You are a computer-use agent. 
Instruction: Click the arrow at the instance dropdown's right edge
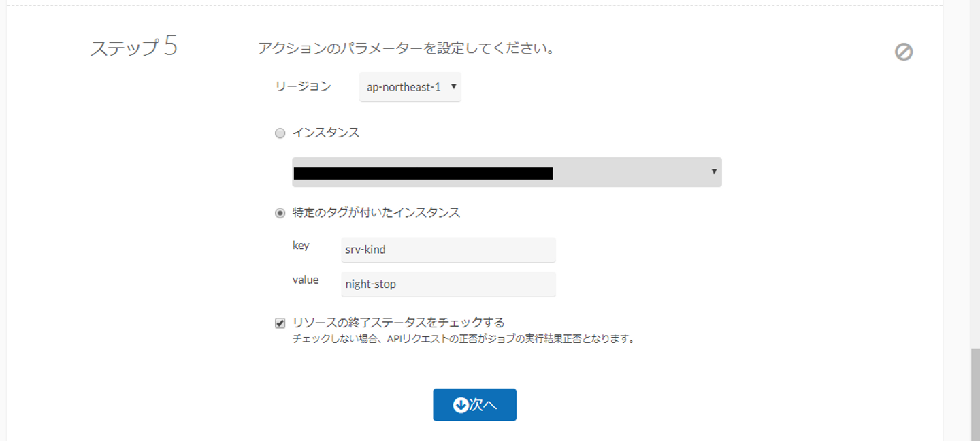(714, 172)
